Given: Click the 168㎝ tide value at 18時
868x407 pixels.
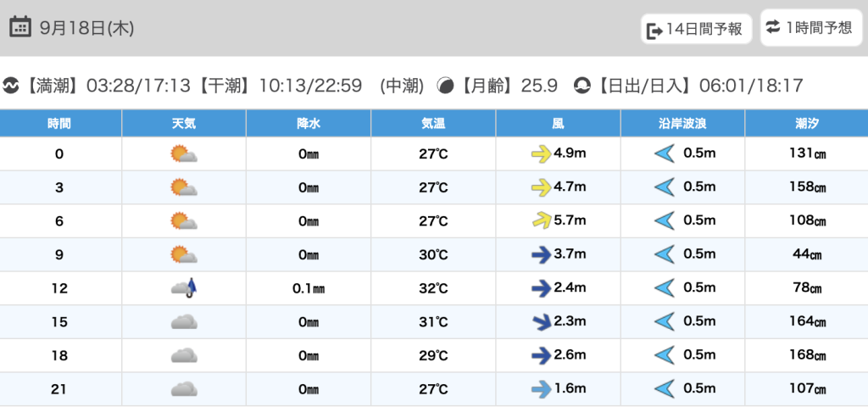Looking at the screenshot, I should 806,355.
